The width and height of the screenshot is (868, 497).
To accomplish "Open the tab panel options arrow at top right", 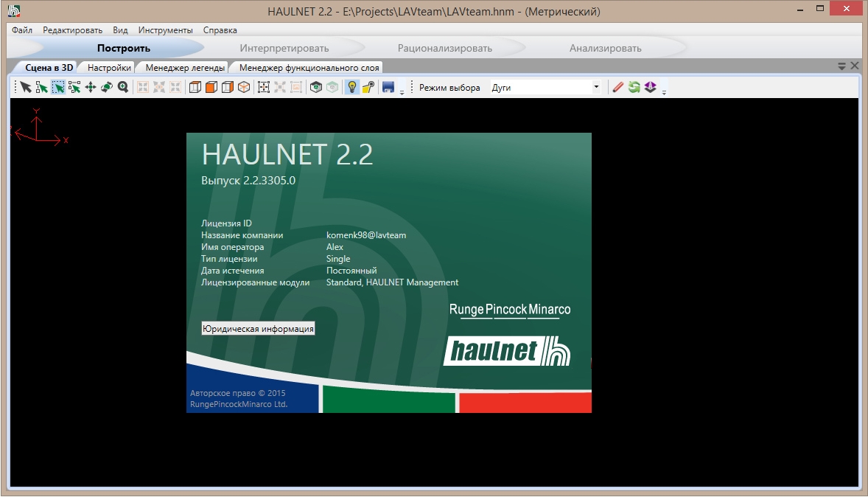I will [x=841, y=66].
